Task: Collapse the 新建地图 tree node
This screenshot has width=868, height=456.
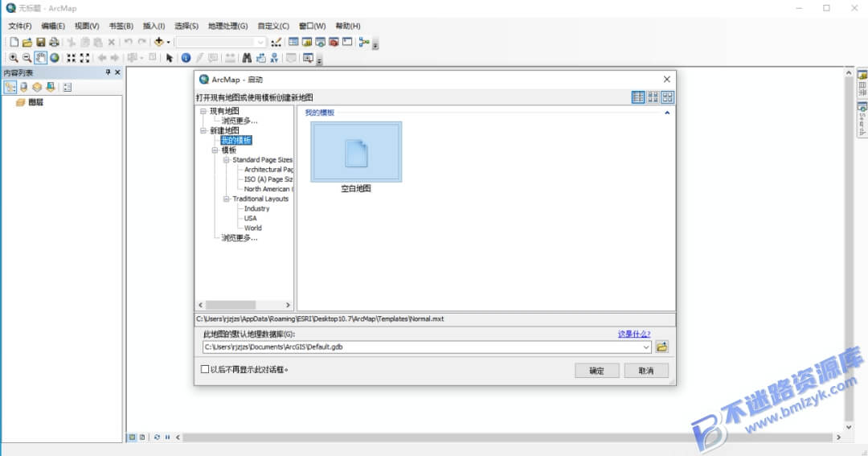Action: point(203,131)
